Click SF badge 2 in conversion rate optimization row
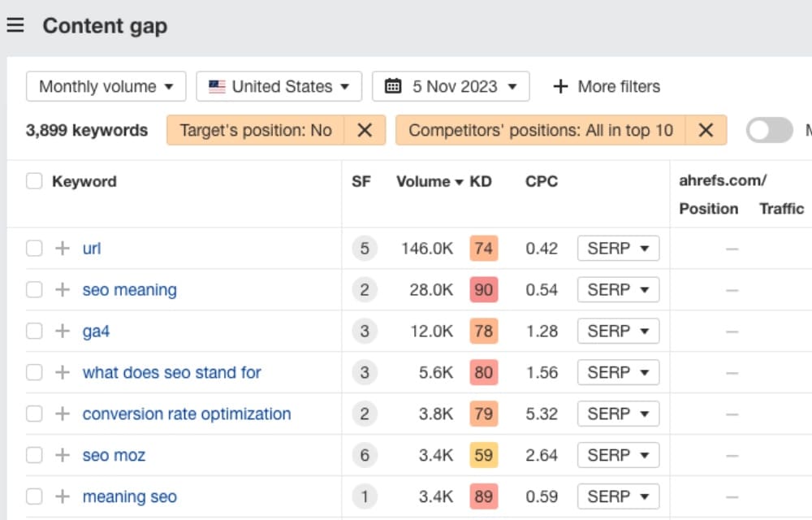The height and width of the screenshot is (520, 812). pyautogui.click(x=365, y=414)
